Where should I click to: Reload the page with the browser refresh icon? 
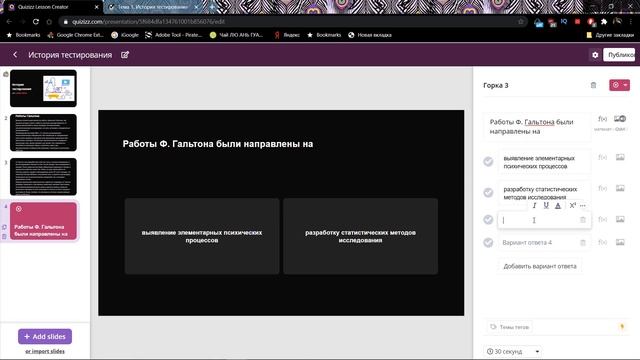click(x=36, y=21)
